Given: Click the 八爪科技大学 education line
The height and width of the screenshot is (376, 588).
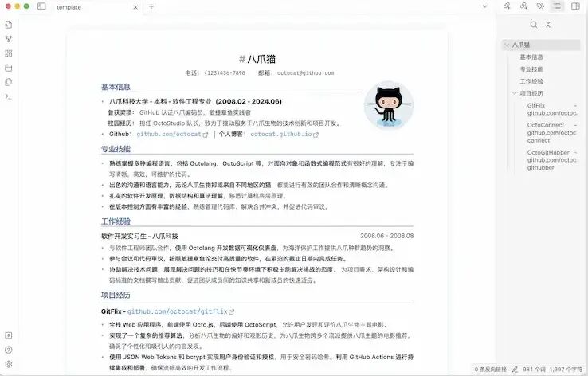Looking at the screenshot, I should click(195, 102).
